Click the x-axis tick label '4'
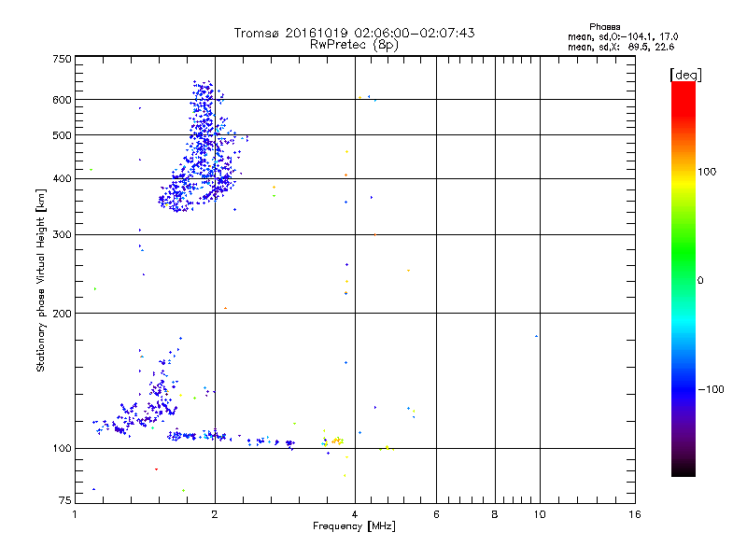The width and height of the screenshot is (747, 560). tap(355, 514)
